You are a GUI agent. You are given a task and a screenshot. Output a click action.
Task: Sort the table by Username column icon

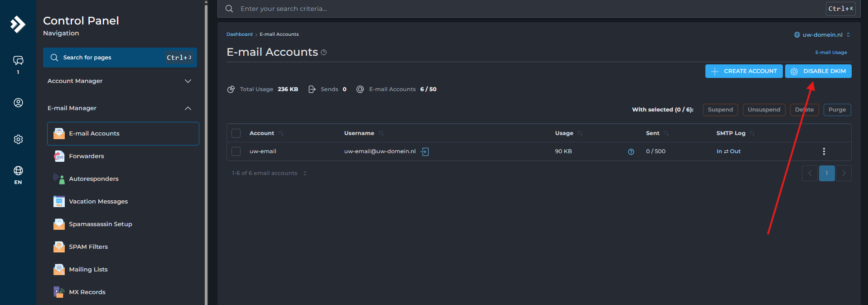(381, 133)
